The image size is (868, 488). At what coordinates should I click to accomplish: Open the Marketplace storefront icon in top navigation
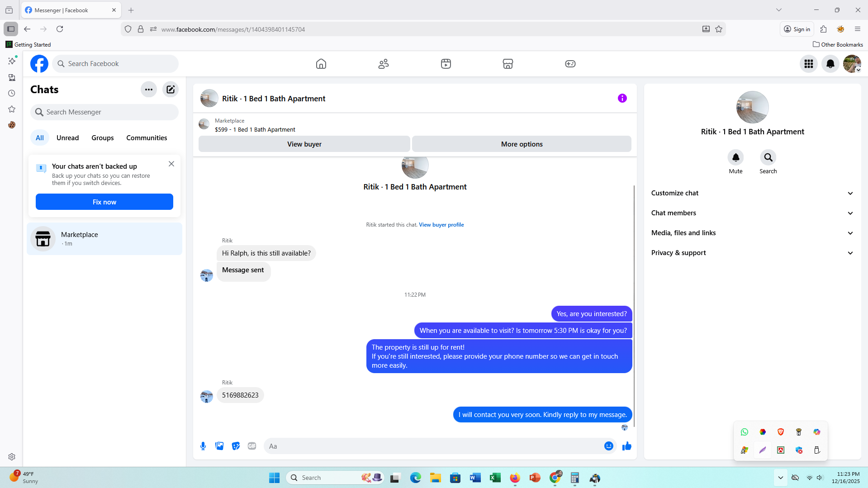click(x=508, y=64)
